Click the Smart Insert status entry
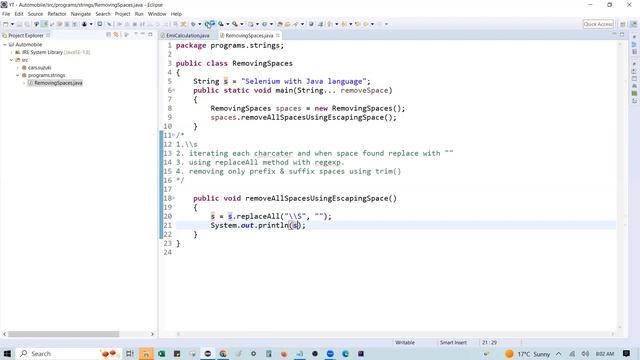This screenshot has height=360, width=640. (x=453, y=342)
